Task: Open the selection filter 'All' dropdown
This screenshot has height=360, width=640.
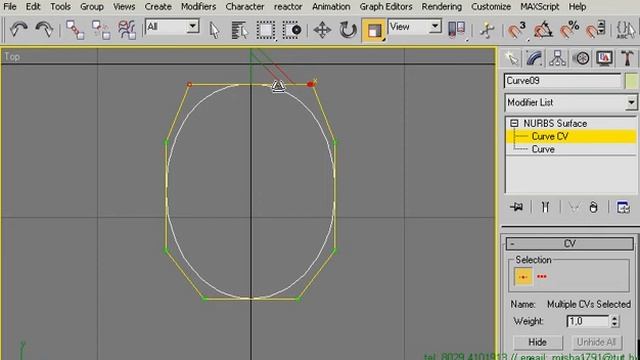Action: [x=192, y=27]
